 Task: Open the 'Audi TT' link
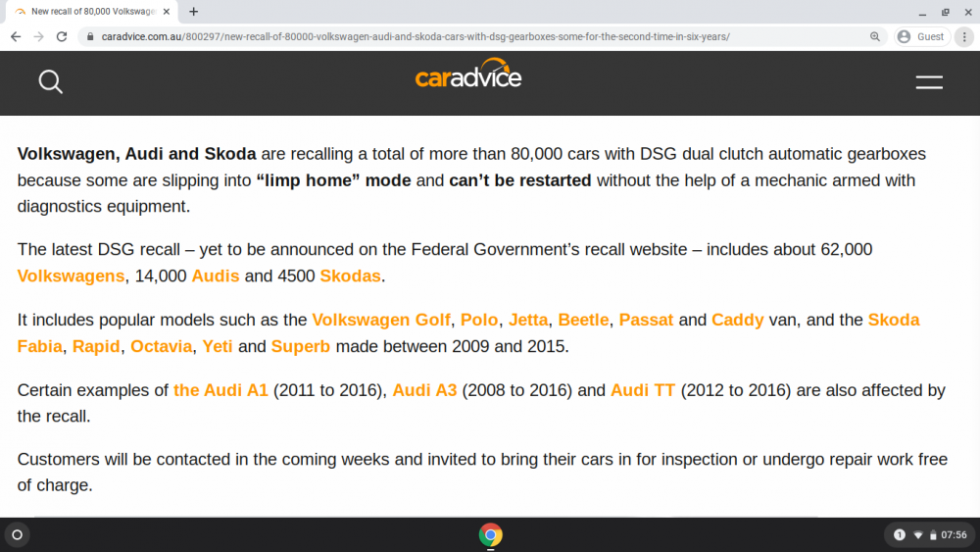(643, 390)
